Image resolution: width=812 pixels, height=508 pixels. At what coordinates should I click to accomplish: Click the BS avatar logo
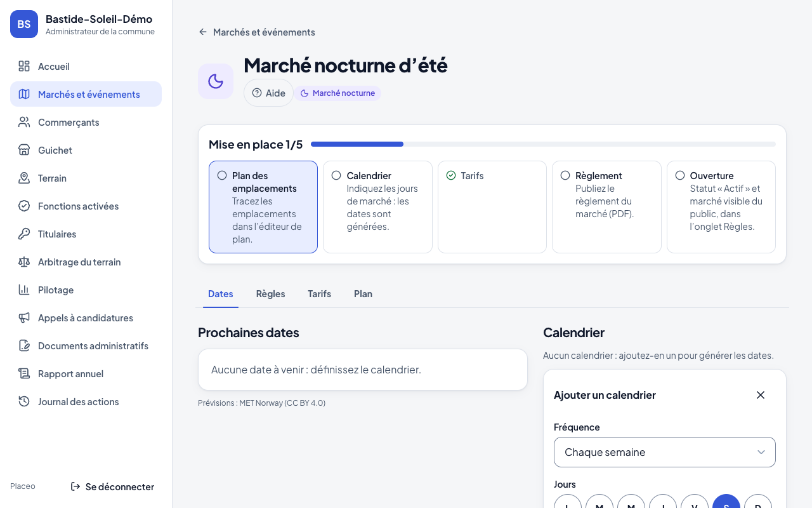(x=24, y=24)
